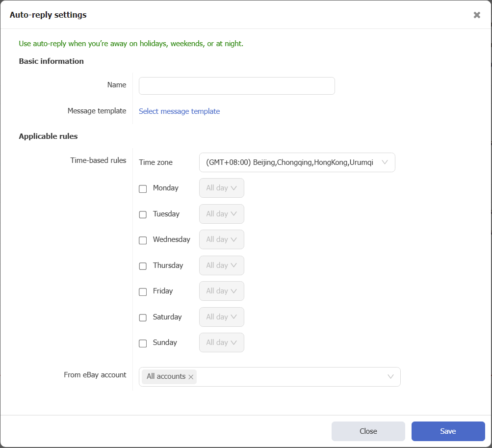Expand the Time zone dropdown
Image resolution: width=492 pixels, height=448 pixels.
pos(297,162)
